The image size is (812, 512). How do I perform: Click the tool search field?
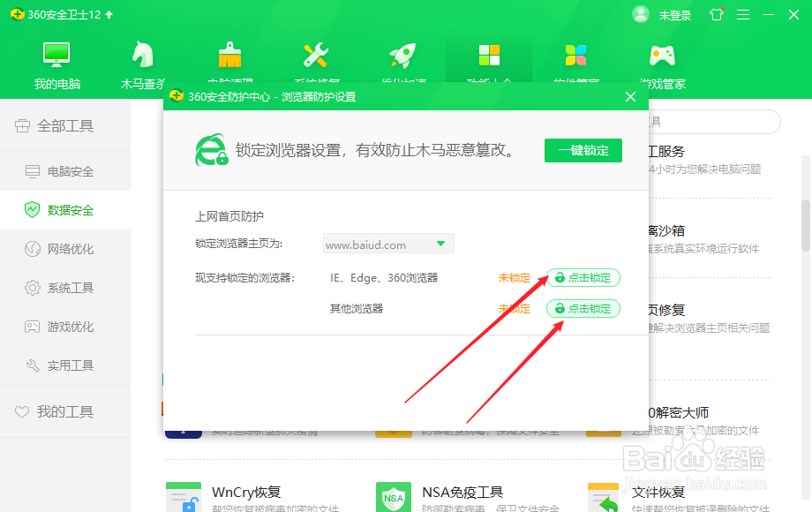pos(715,122)
